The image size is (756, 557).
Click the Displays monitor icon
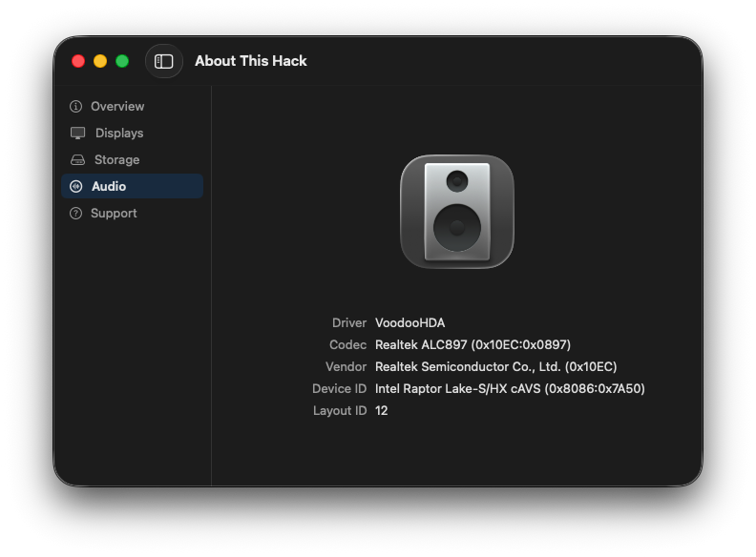pos(77,133)
